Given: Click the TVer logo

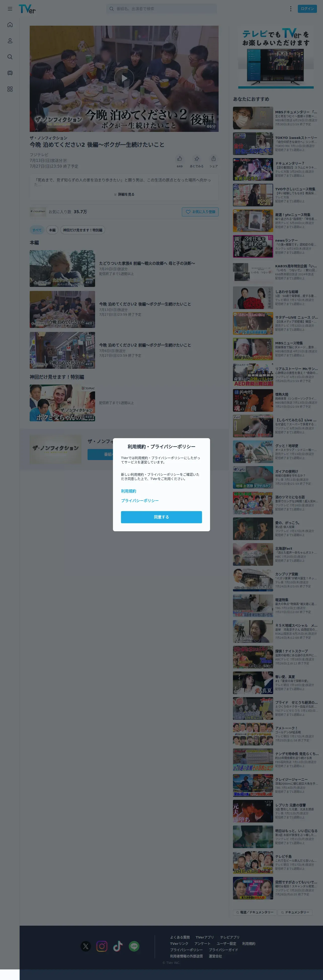Looking at the screenshot, I should (27, 9).
